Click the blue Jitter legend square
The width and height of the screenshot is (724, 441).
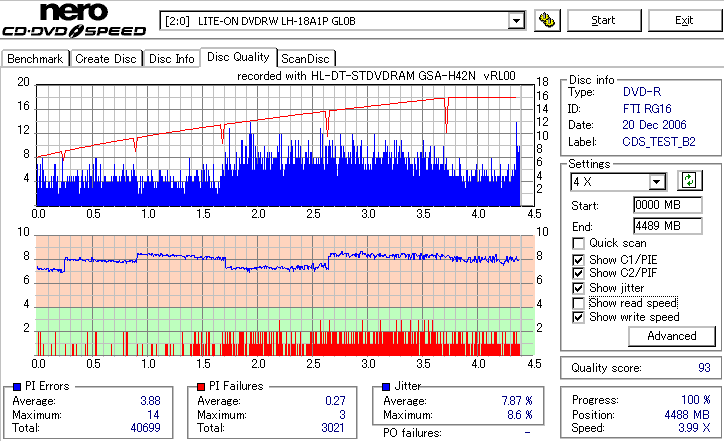[386, 387]
